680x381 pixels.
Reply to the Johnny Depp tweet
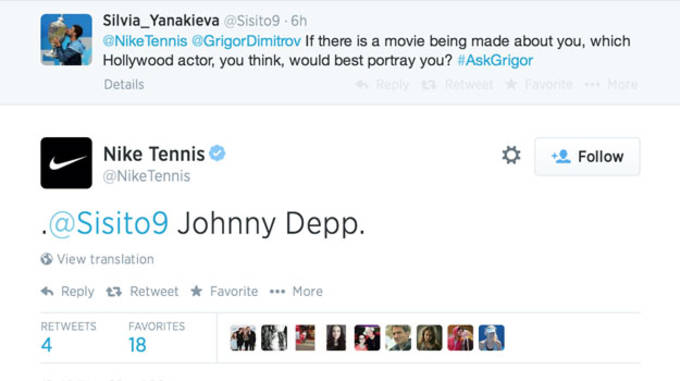pos(68,291)
